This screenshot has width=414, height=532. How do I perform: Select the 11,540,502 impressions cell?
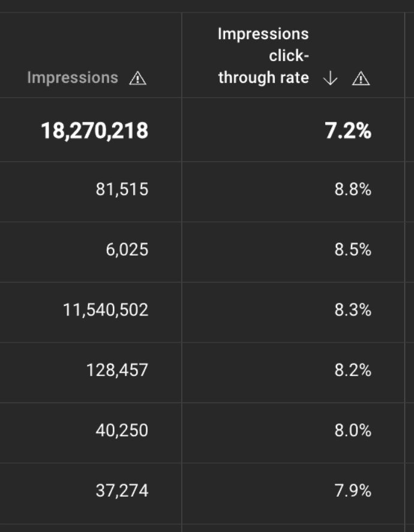click(106, 310)
